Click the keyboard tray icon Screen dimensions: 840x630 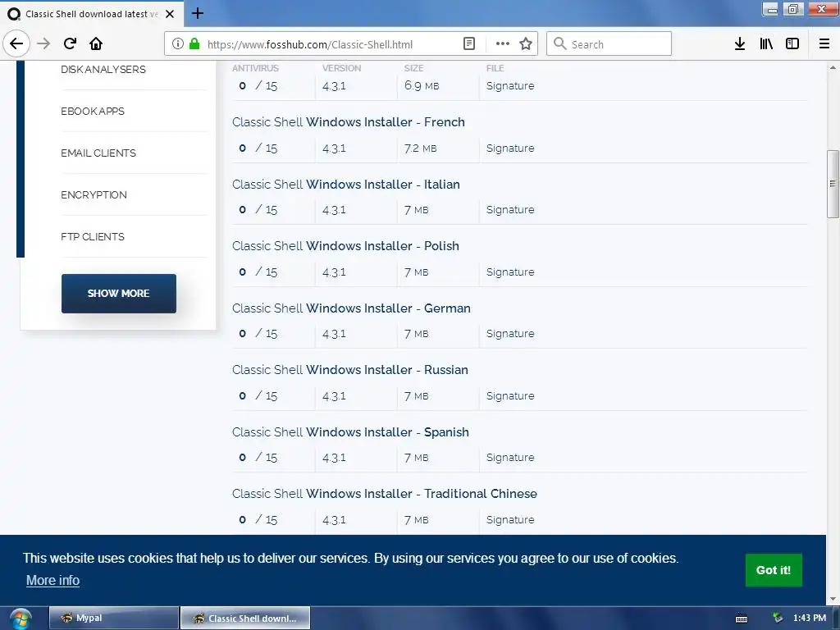coord(742,619)
